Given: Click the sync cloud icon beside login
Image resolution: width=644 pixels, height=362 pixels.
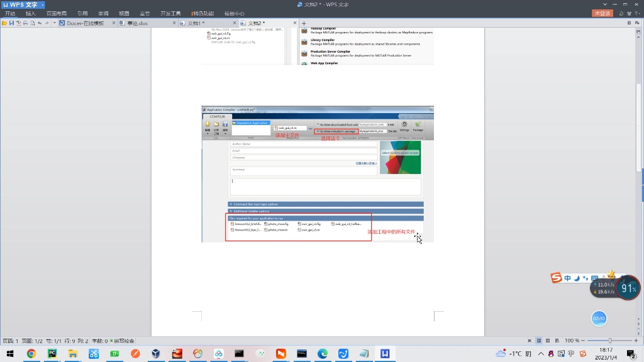Looking at the screenshot, I should [621, 14].
